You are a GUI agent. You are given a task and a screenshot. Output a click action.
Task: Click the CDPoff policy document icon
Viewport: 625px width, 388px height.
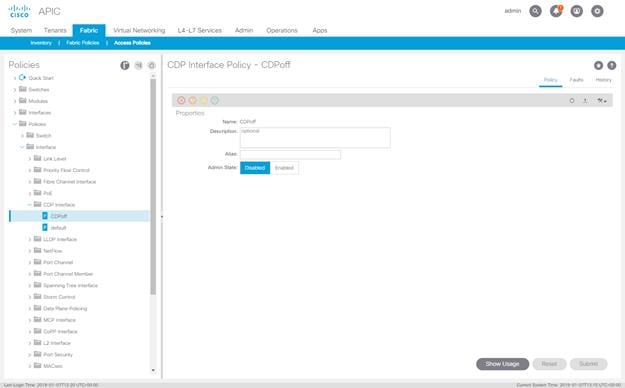45,216
